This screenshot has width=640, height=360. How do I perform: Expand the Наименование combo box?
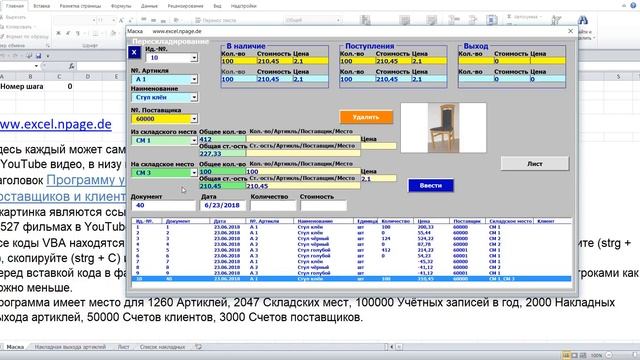click(x=194, y=97)
